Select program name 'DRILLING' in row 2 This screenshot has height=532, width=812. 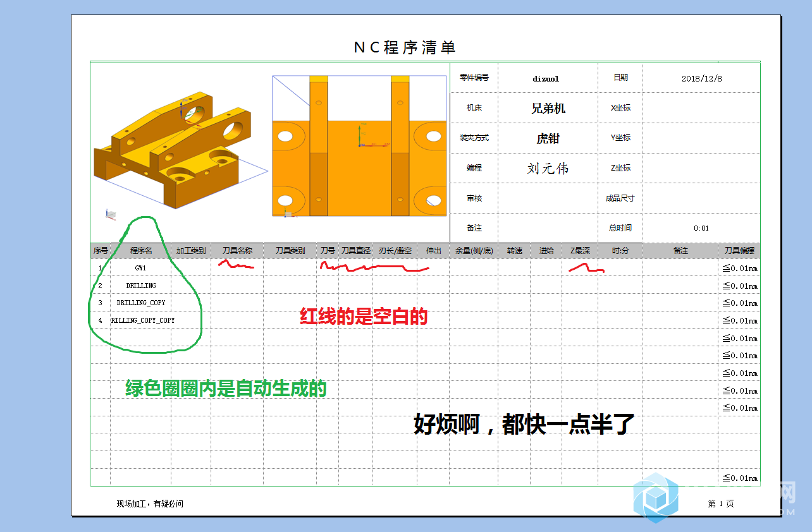coord(141,286)
